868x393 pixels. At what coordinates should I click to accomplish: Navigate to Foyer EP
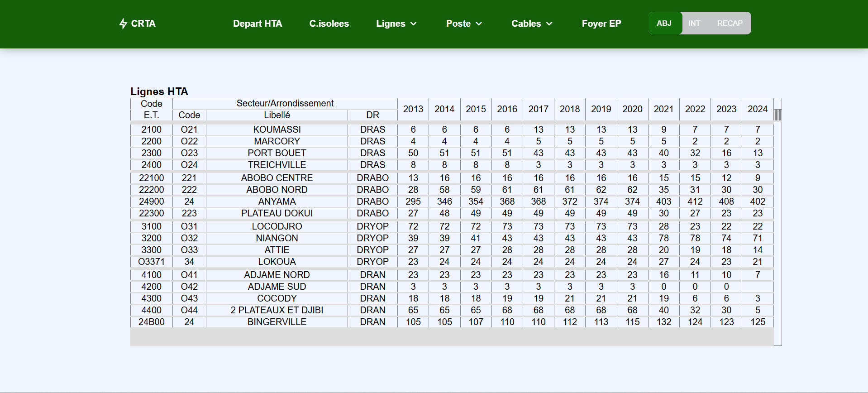tap(601, 24)
